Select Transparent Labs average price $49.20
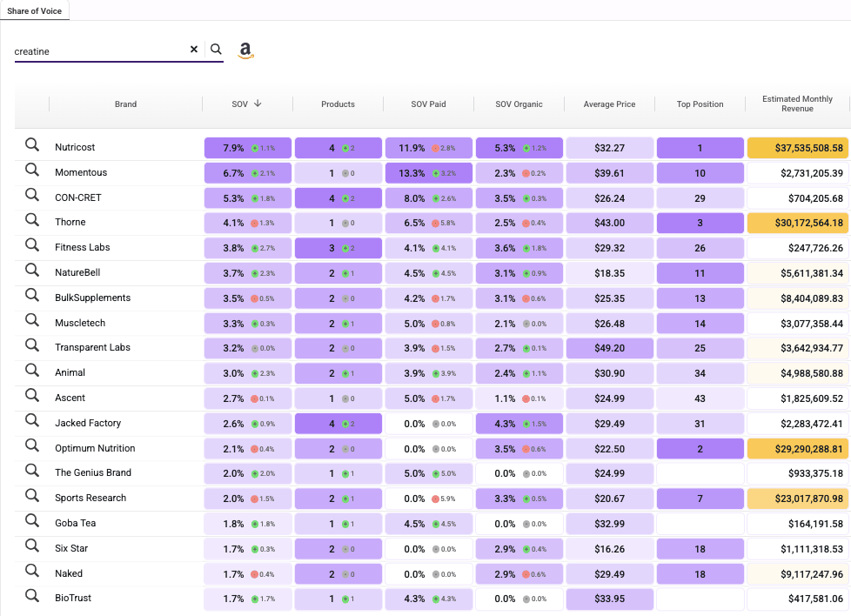 point(609,348)
